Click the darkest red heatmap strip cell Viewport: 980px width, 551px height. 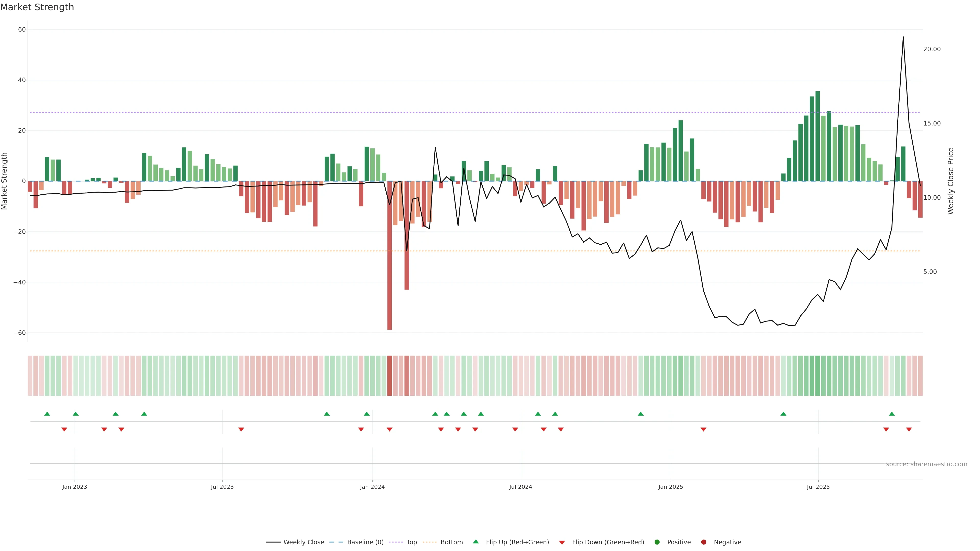click(x=389, y=375)
